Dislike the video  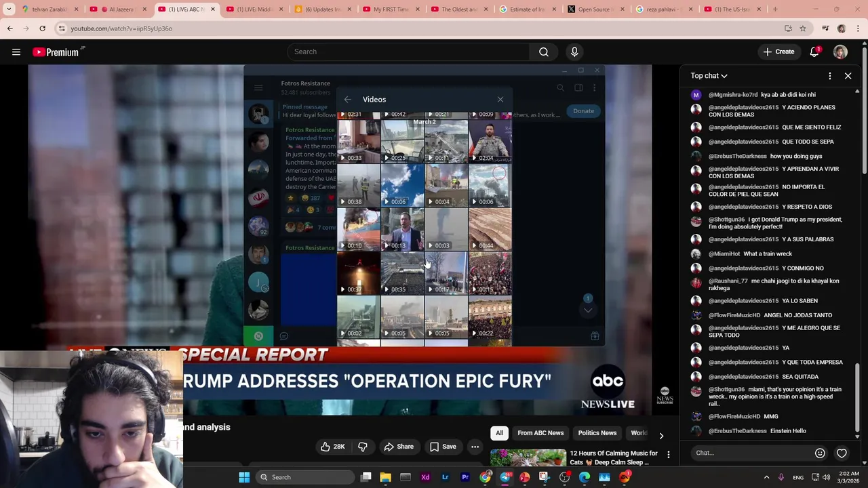point(363,447)
